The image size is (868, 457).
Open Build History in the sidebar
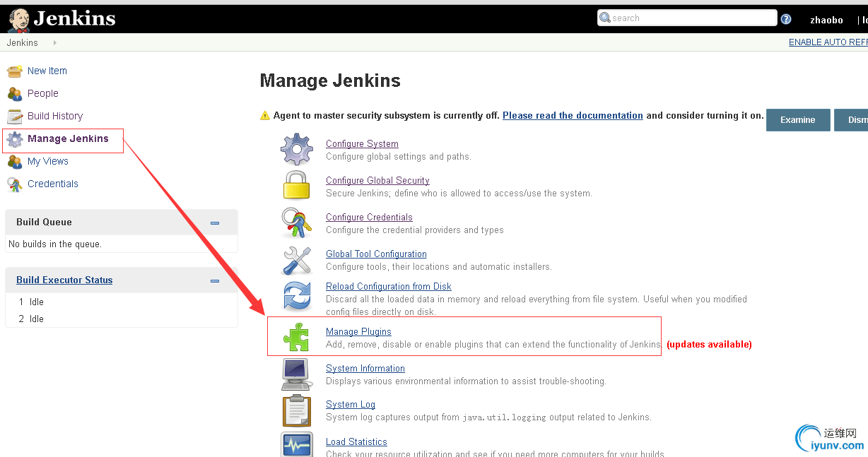point(55,116)
